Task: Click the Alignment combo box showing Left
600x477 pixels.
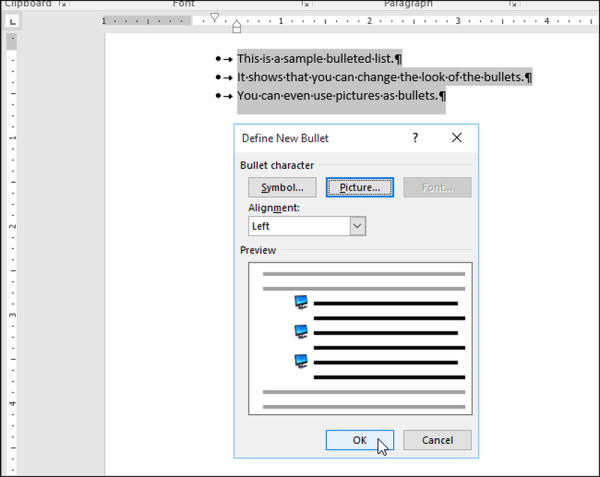Action: 298,226
